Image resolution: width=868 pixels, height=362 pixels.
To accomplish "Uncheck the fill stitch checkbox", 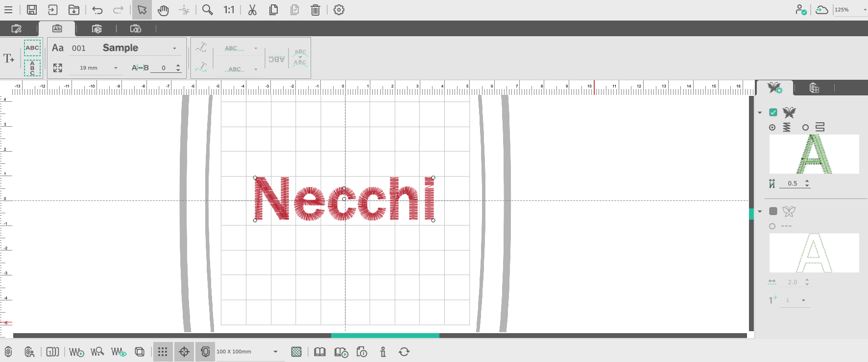I will tap(773, 113).
